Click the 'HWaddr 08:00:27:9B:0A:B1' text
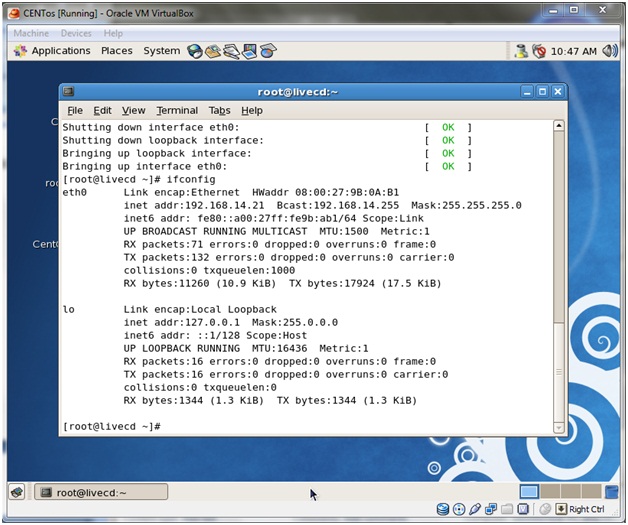 [x=325, y=193]
